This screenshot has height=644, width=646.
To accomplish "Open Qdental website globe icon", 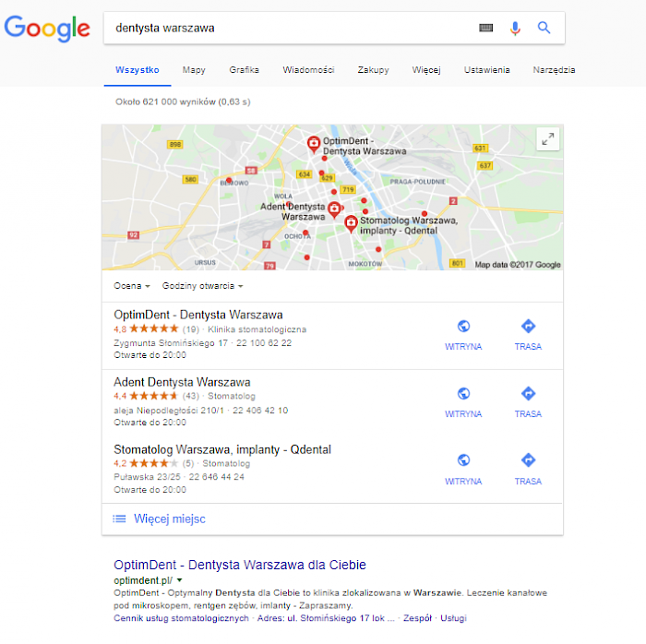I will click(463, 460).
